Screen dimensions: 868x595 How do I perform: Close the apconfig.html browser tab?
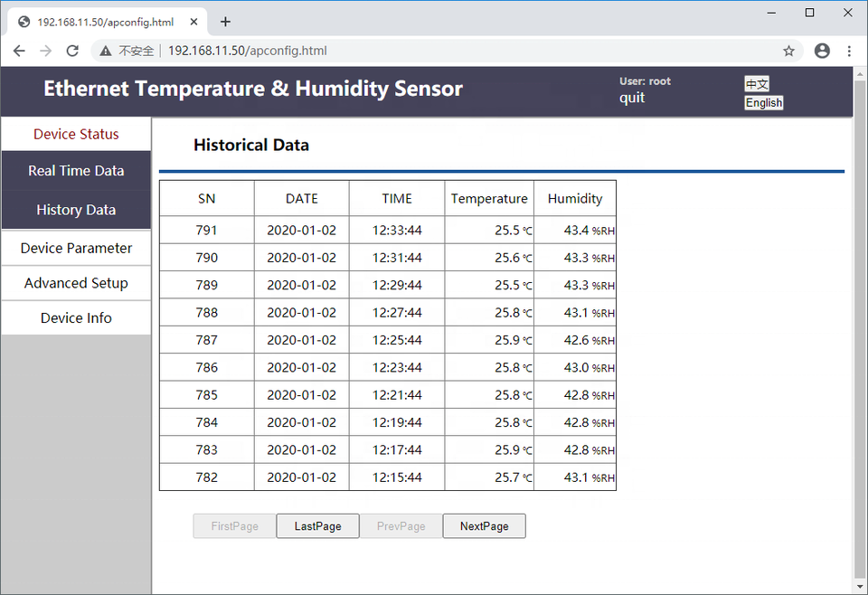[193, 22]
